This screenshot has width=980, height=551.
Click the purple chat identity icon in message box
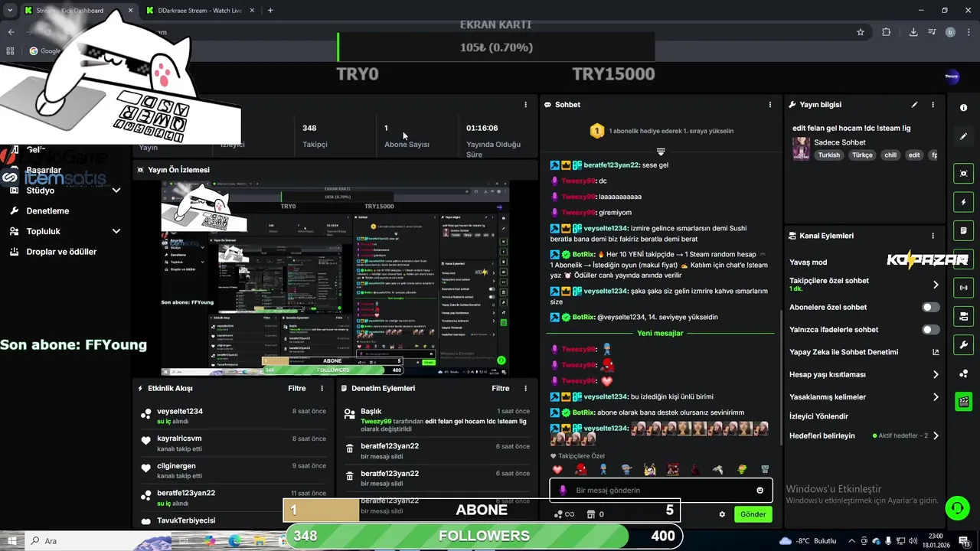coord(563,491)
